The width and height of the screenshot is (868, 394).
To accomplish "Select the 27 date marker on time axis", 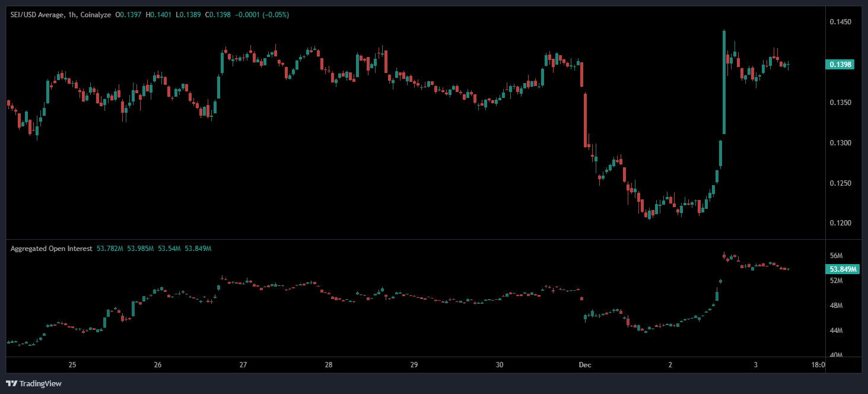I will pyautogui.click(x=243, y=365).
